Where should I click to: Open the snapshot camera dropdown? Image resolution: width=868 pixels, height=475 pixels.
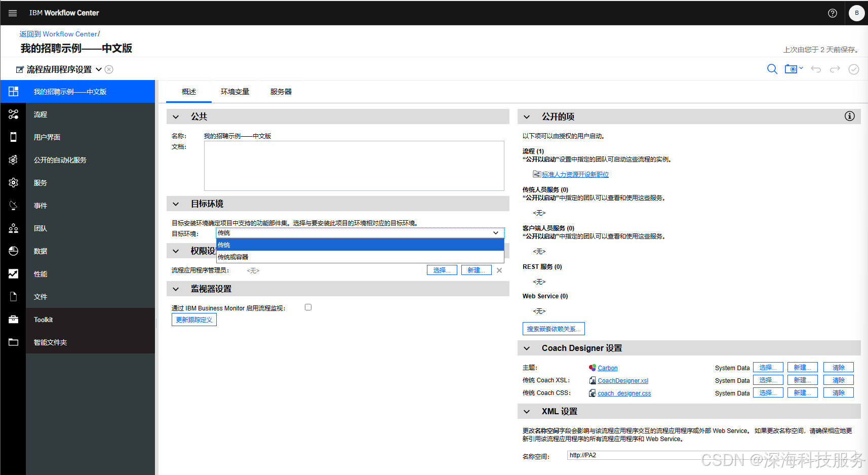pos(794,69)
